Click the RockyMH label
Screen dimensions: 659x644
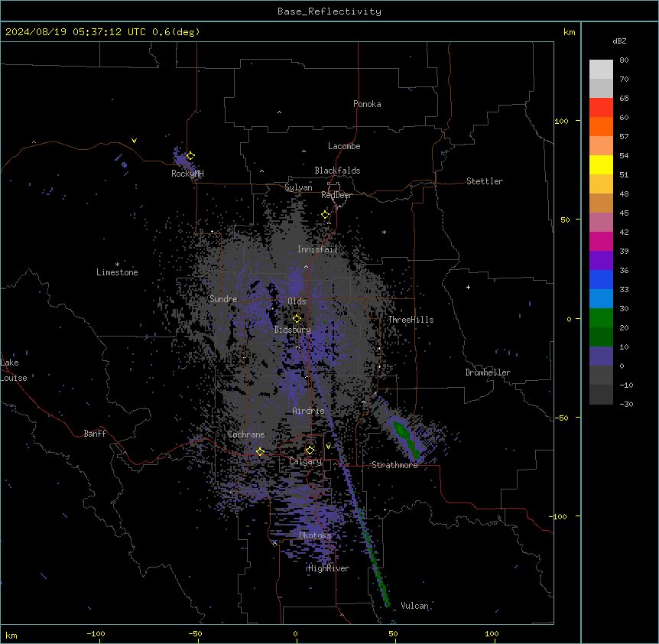187,174
